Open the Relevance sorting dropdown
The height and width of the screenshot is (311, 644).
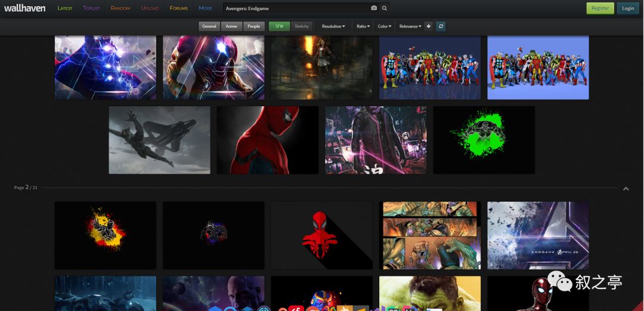[410, 26]
